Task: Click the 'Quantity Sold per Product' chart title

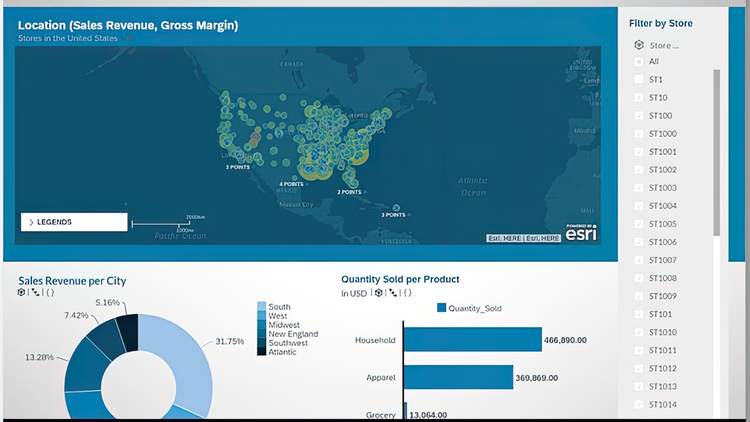Action: (400, 279)
